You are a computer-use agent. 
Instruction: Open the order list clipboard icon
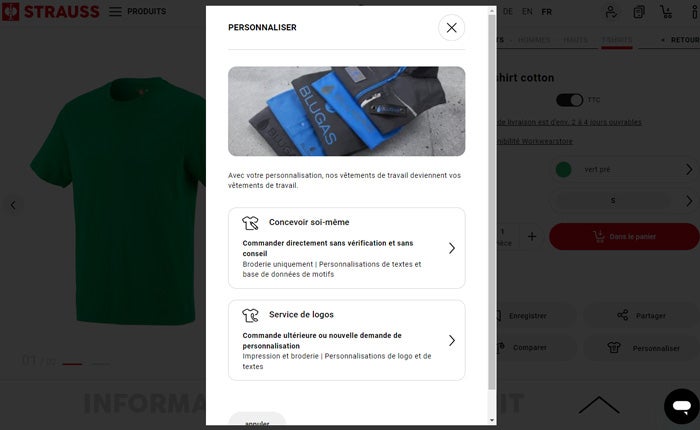coord(639,12)
